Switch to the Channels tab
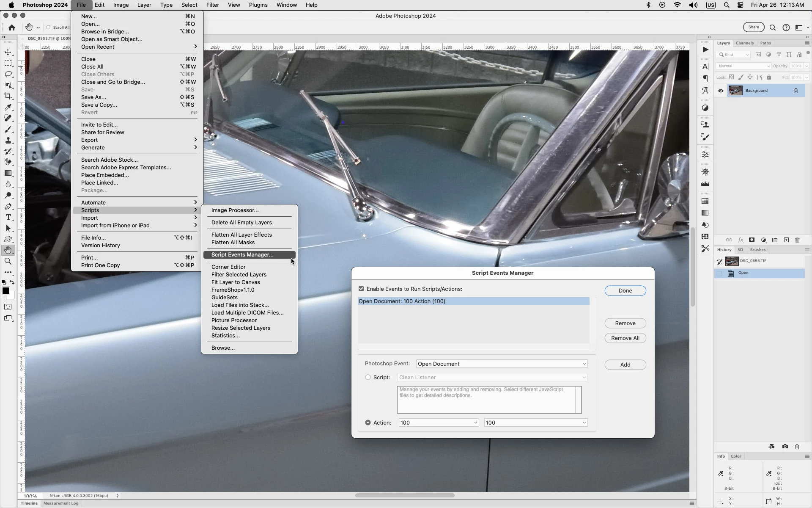The height and width of the screenshot is (508, 812). (744, 43)
